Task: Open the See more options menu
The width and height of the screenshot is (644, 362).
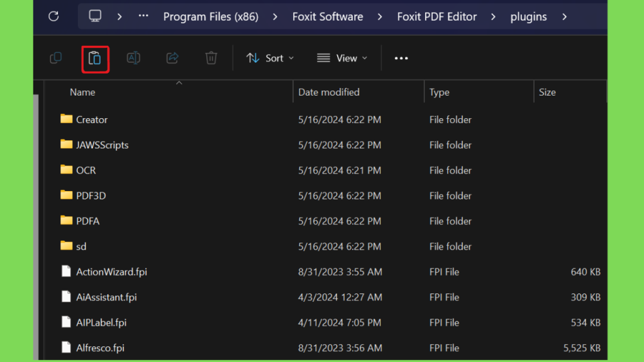Action: [x=401, y=58]
